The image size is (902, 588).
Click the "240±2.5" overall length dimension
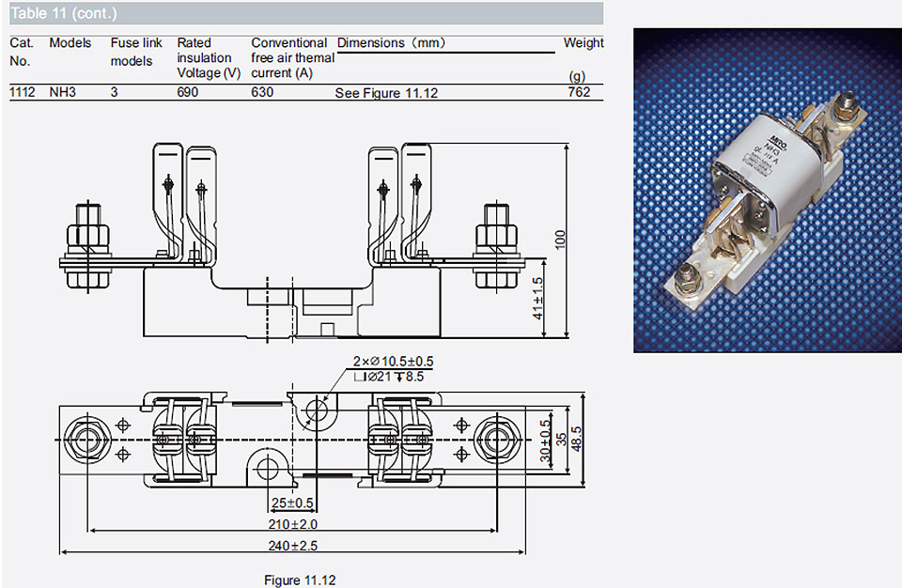tap(293, 546)
